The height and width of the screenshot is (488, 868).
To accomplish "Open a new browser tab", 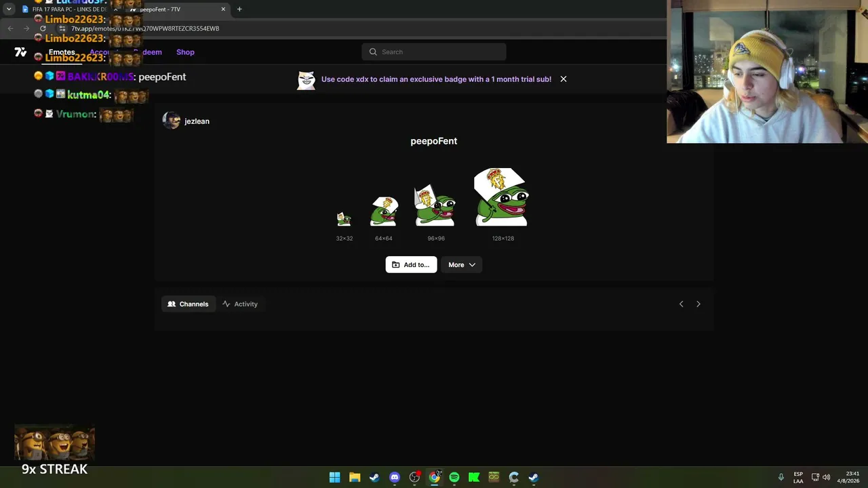I will (x=239, y=9).
